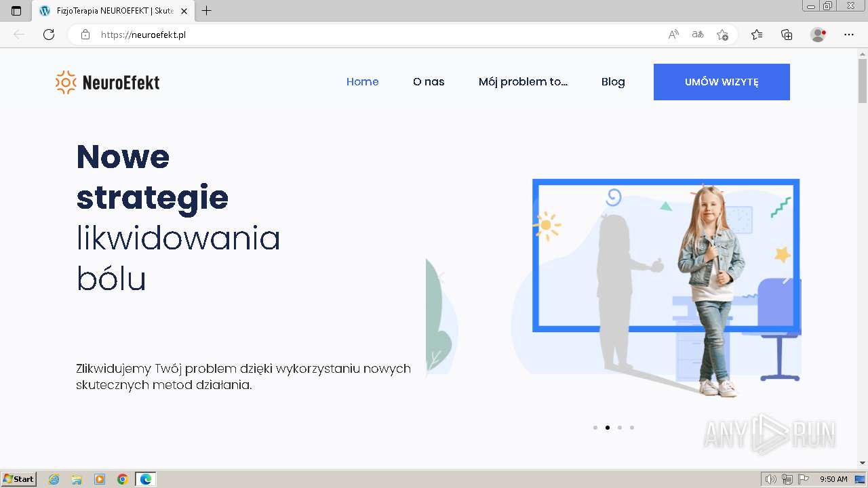Launch Chrome from the taskbar
The image size is (868, 488).
tap(123, 479)
